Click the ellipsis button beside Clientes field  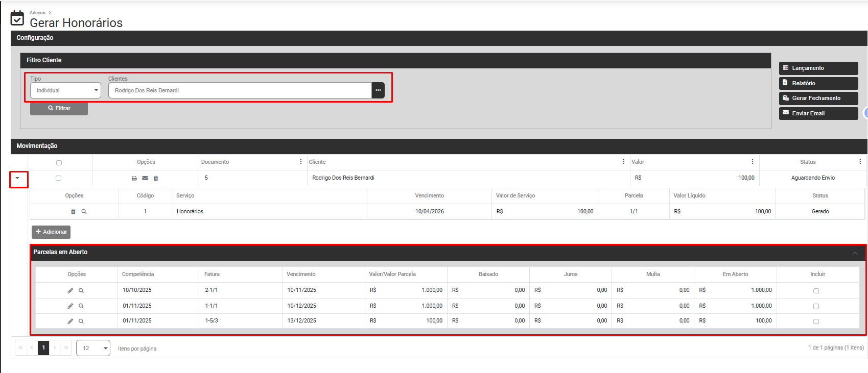click(x=378, y=90)
